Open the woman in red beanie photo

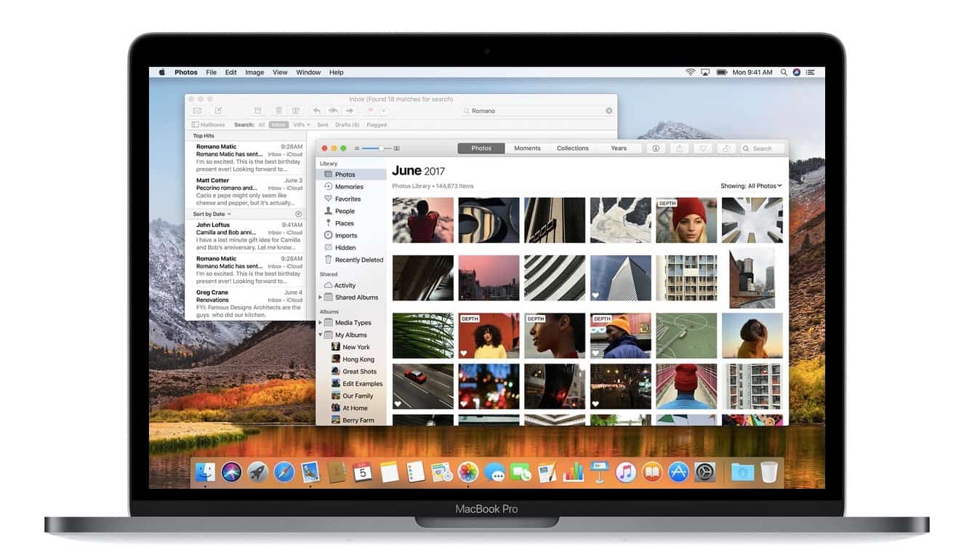[x=686, y=220]
